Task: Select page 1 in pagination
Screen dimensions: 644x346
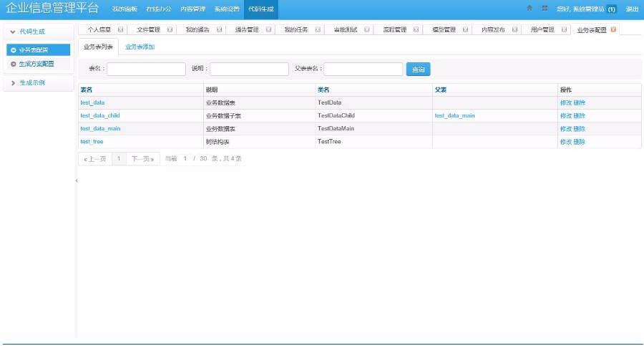Action: click(x=119, y=159)
